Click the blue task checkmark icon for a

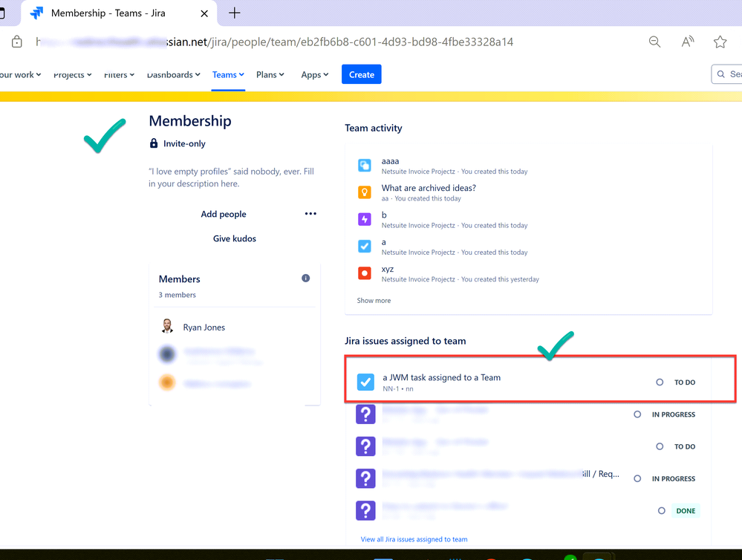[365, 246]
